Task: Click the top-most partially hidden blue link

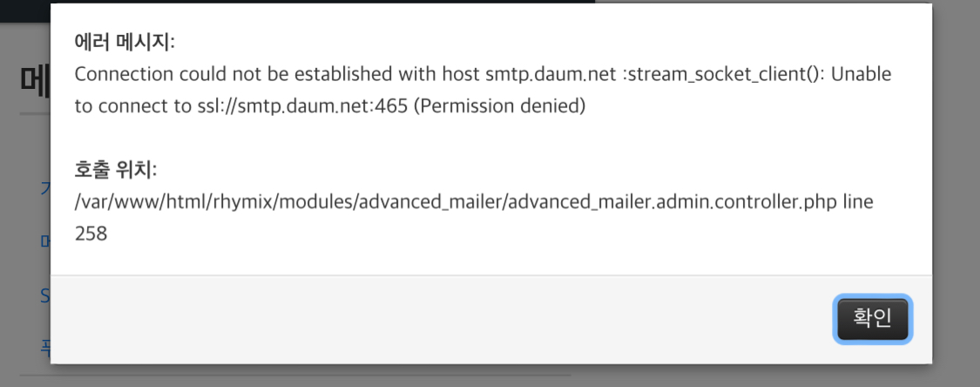Action: pyautogui.click(x=44, y=187)
